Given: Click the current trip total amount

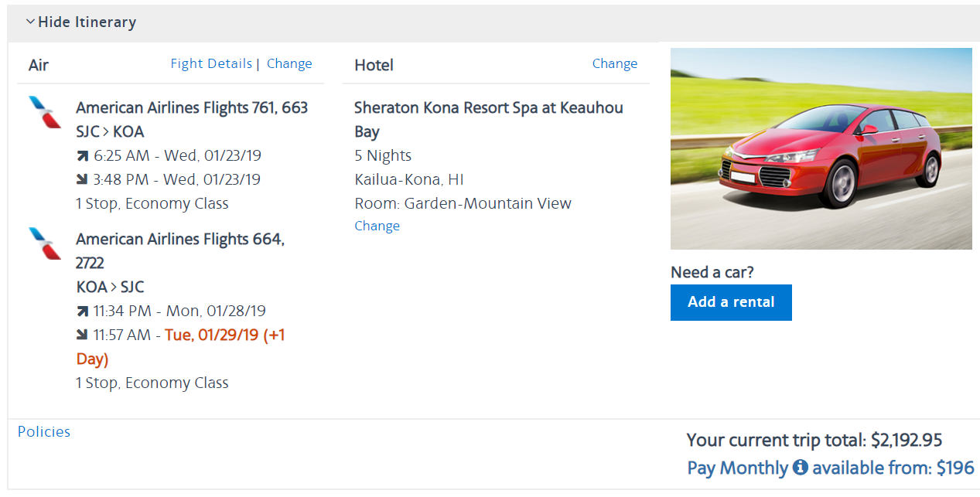Looking at the screenshot, I should click(907, 441).
